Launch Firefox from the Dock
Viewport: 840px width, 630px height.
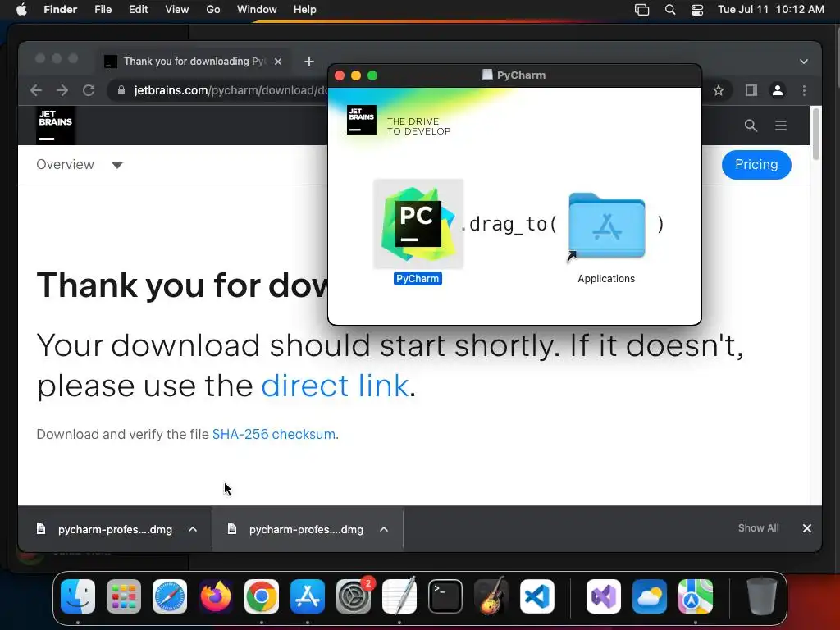coord(216,596)
